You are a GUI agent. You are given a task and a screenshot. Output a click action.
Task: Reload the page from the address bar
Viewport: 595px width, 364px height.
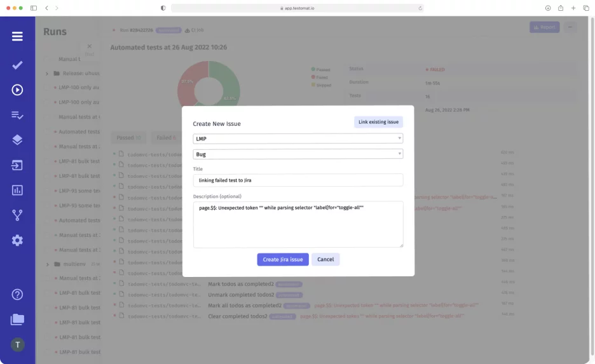(420, 8)
